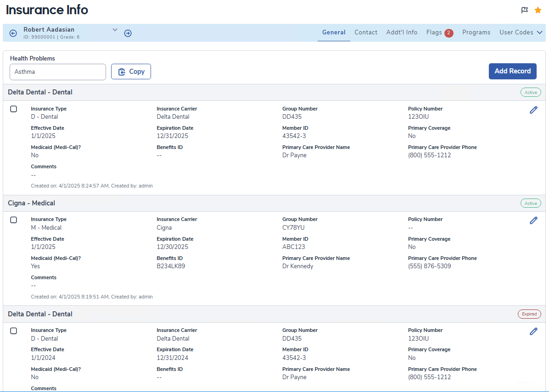
Task: Click created on 8:24:57 AM timestamp line
Action: pyautogui.click(x=92, y=186)
